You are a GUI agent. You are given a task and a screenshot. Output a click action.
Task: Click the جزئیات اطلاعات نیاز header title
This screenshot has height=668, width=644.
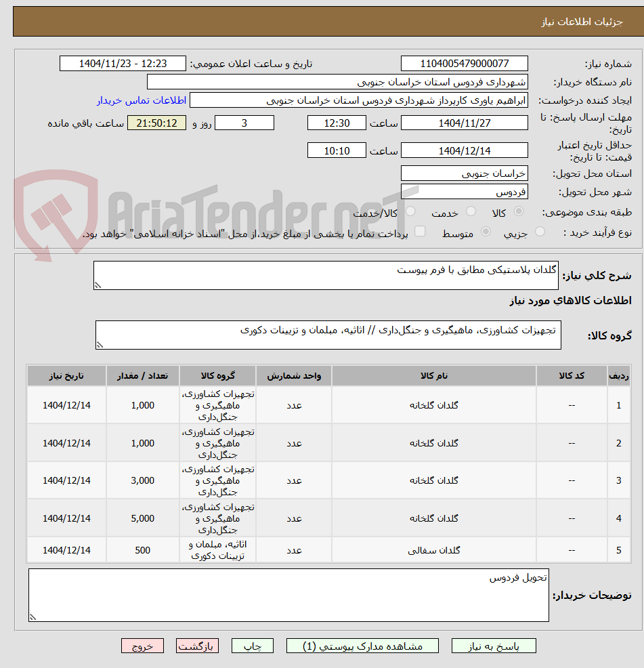(x=582, y=22)
